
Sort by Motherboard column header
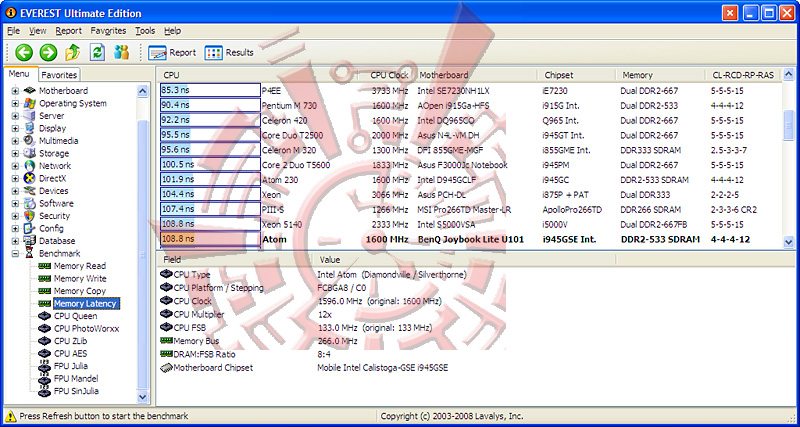(476, 75)
